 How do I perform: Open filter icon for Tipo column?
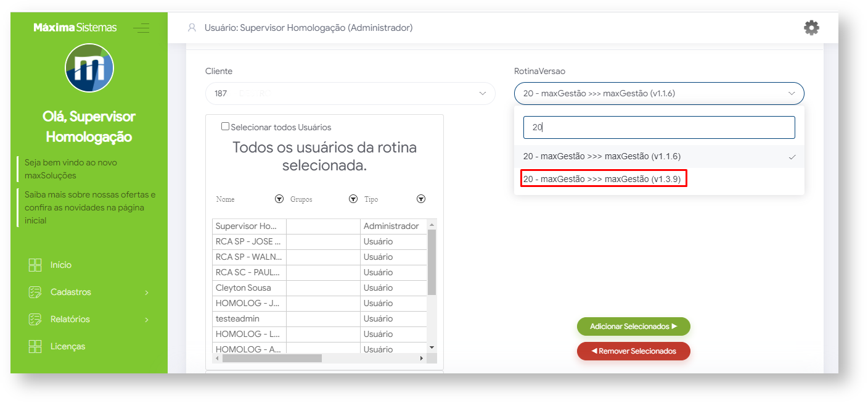[421, 199]
